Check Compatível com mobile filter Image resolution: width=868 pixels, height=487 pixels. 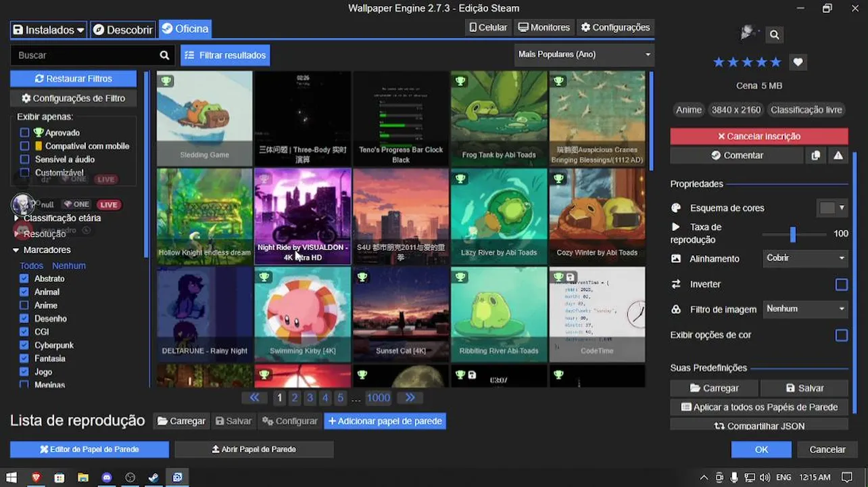[25, 146]
